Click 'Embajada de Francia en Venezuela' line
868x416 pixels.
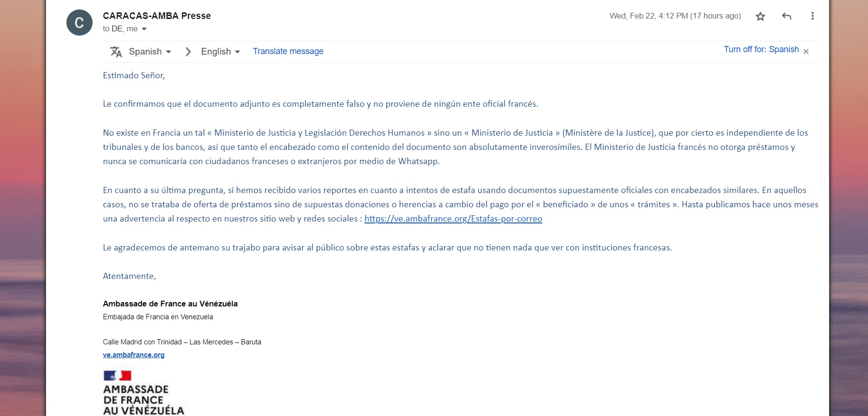tap(158, 317)
